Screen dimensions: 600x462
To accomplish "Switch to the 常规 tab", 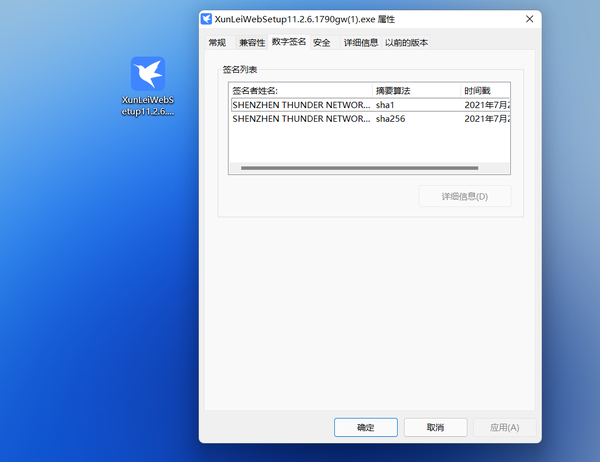I will [217, 42].
